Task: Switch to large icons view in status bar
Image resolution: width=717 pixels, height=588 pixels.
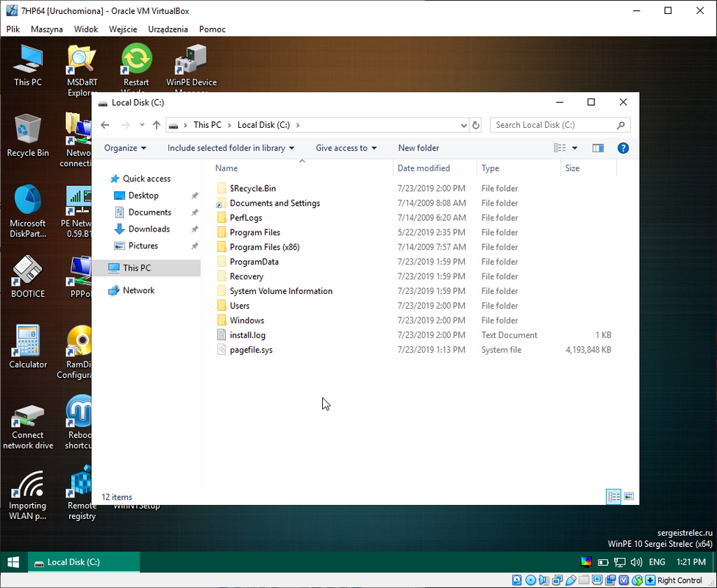Action: pyautogui.click(x=629, y=497)
